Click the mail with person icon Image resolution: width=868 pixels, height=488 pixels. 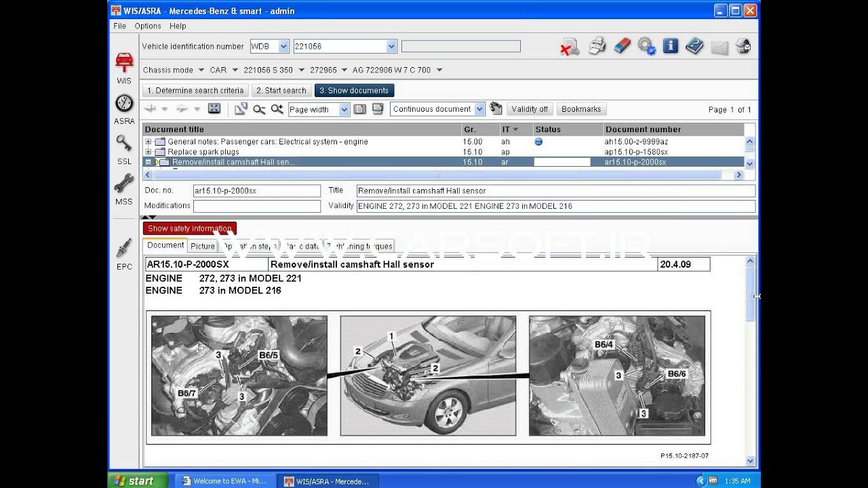click(x=744, y=46)
